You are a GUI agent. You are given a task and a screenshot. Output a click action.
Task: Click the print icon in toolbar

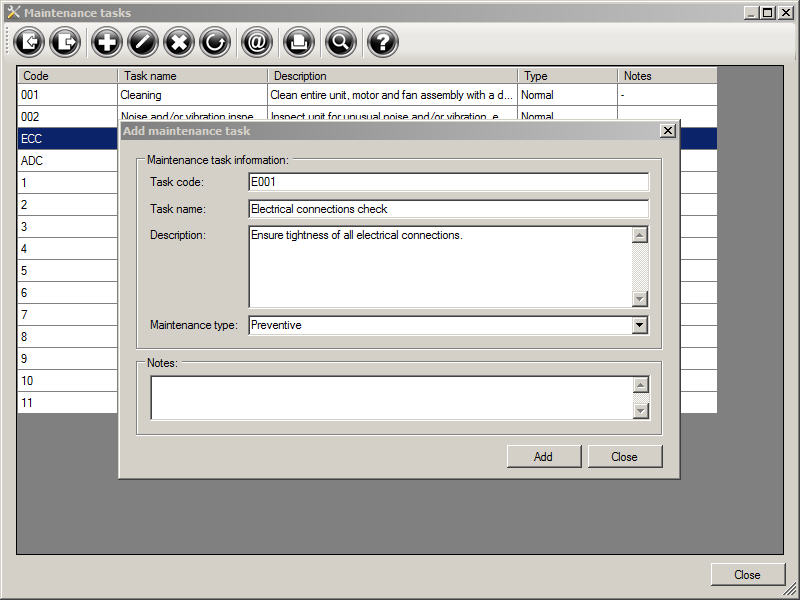(298, 42)
